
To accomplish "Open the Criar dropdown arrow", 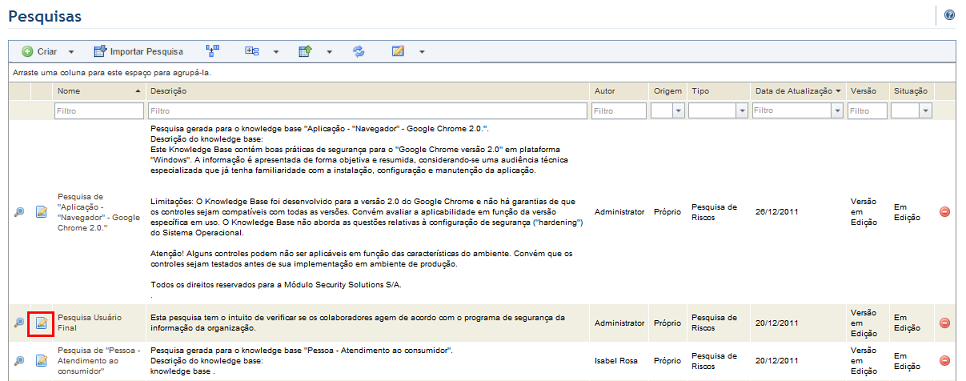I will [71, 52].
